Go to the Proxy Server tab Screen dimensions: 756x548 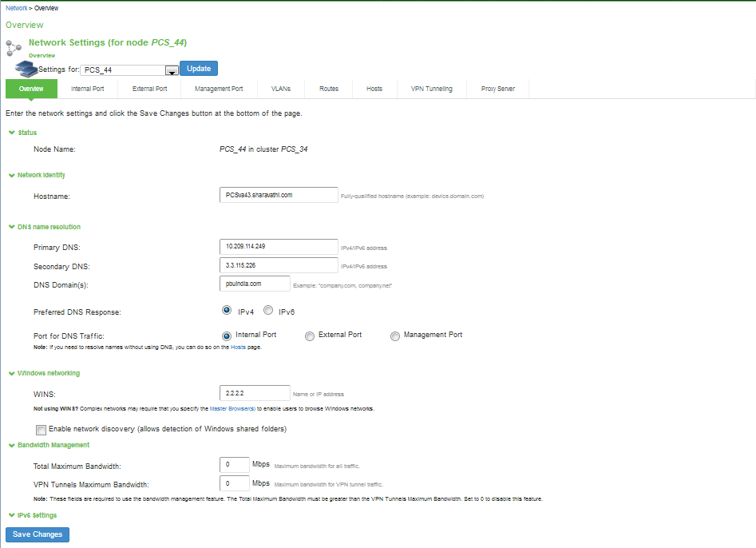click(x=497, y=89)
